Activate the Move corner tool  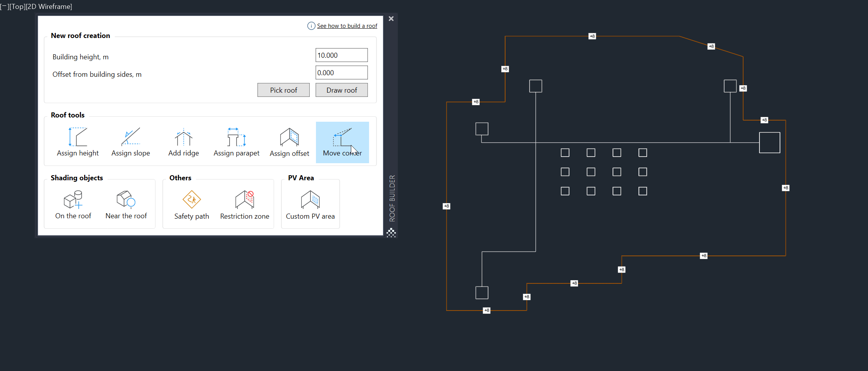342,142
